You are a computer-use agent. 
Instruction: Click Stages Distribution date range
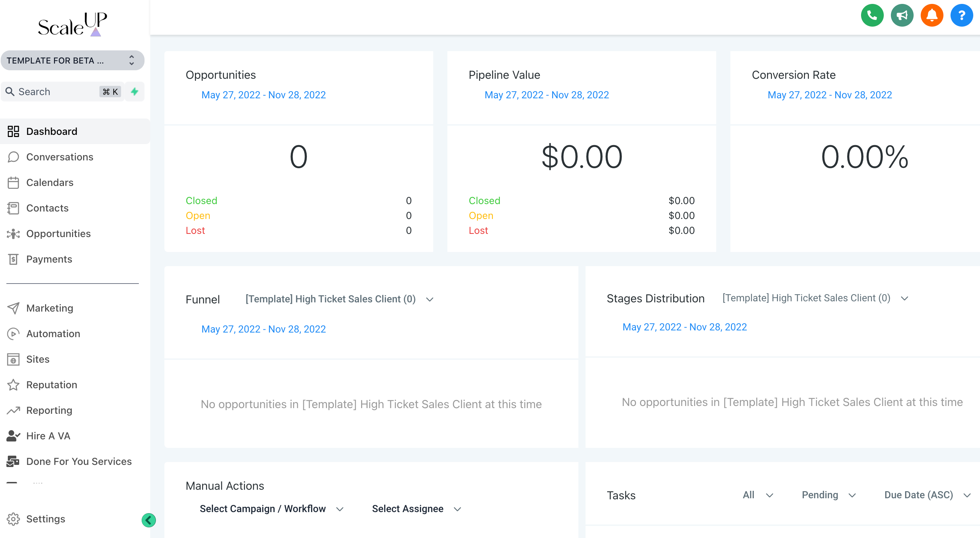(x=685, y=327)
